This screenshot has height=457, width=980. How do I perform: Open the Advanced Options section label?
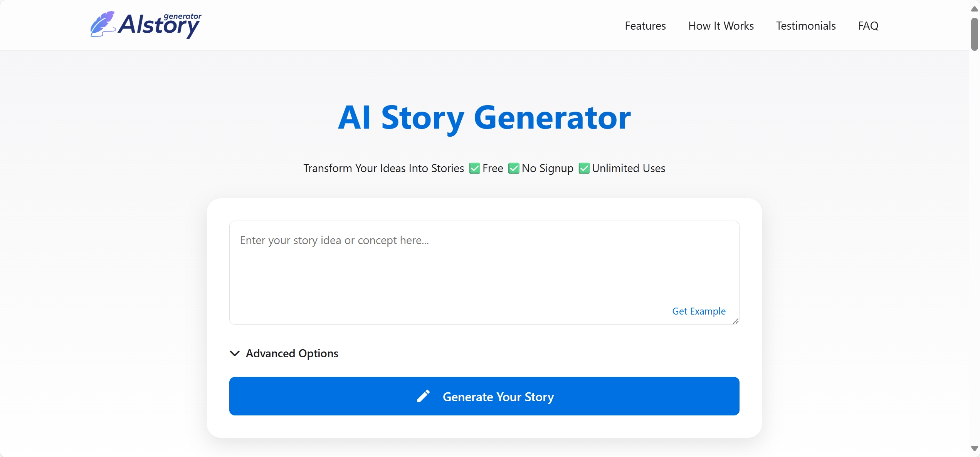tap(292, 353)
